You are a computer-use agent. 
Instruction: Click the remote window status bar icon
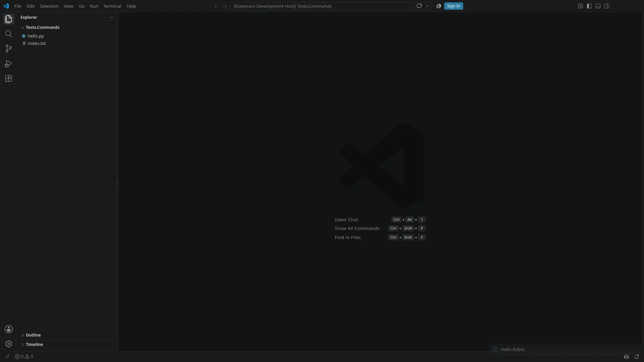coord(7,357)
